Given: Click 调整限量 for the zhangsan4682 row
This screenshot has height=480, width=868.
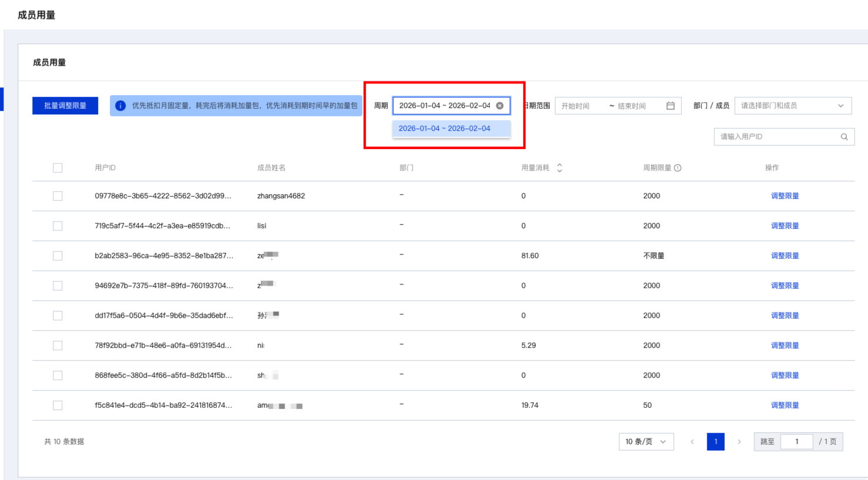Looking at the screenshot, I should [785, 196].
